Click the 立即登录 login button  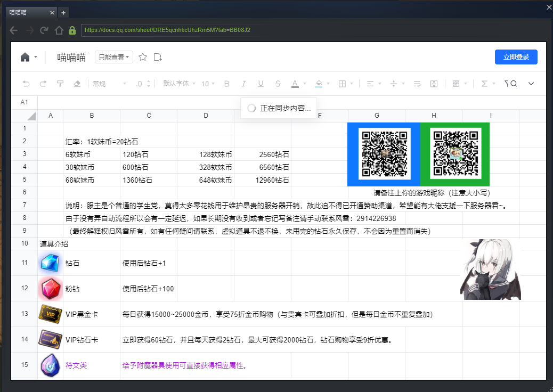(516, 57)
